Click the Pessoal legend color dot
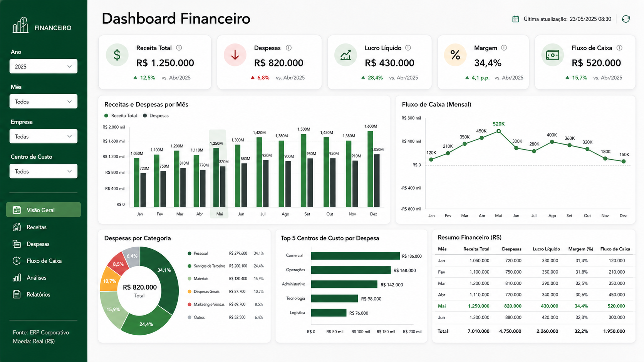 click(x=190, y=254)
